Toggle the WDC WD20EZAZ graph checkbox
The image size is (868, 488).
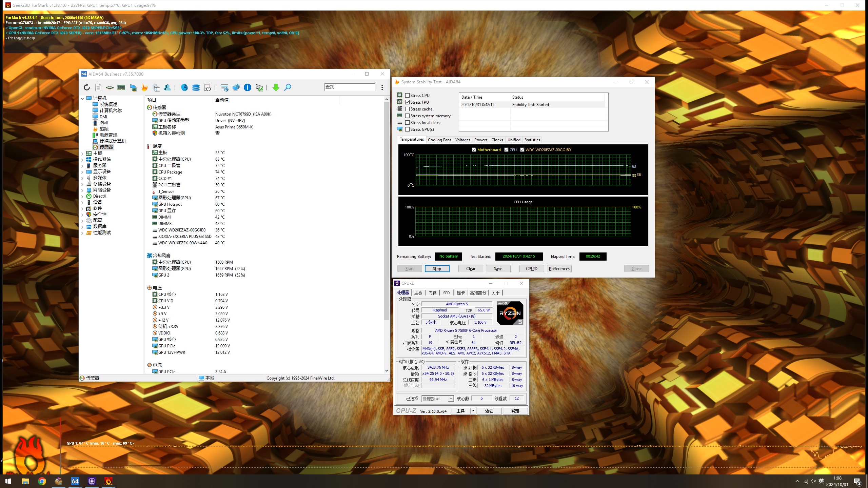[x=522, y=150]
